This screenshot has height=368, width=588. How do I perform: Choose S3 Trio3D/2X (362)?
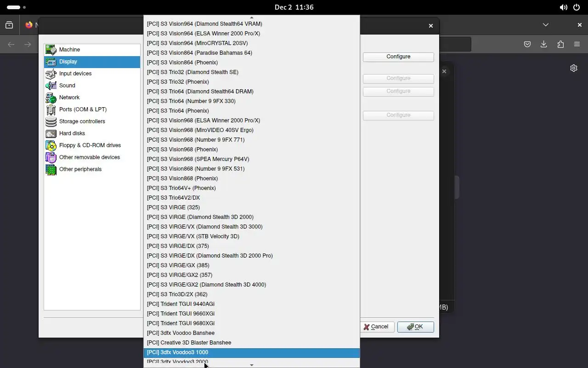[x=251, y=294]
